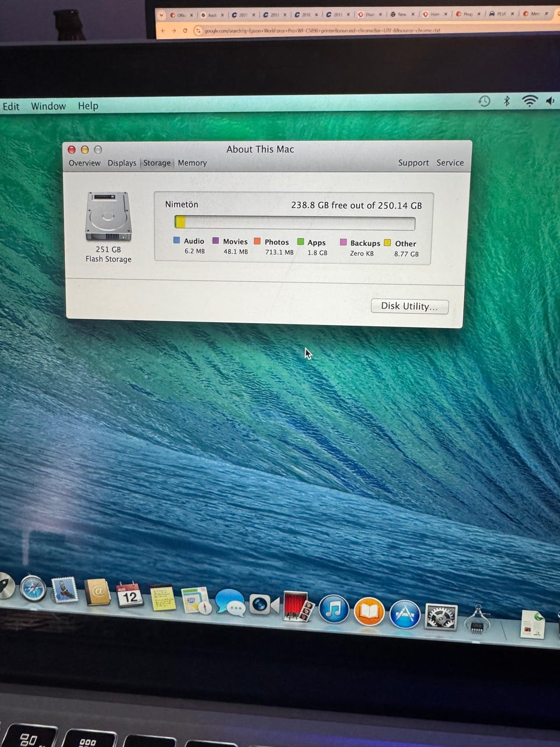Click the purple Movies color swatch
The image size is (560, 747).
[x=216, y=240]
